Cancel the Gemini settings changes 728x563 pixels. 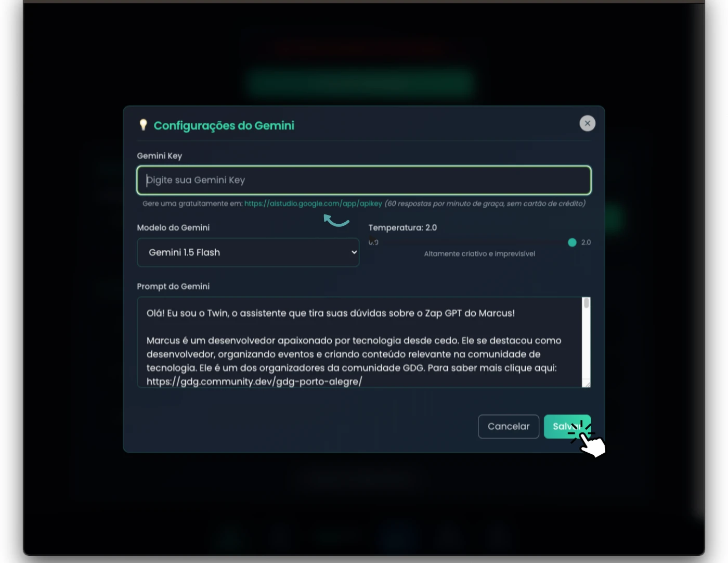(x=509, y=427)
